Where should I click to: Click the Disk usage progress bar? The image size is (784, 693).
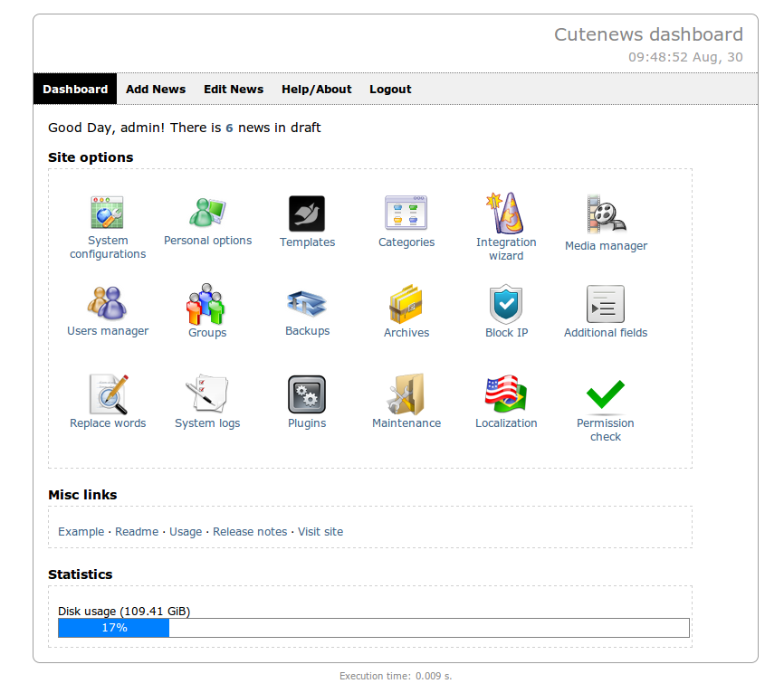click(373, 628)
